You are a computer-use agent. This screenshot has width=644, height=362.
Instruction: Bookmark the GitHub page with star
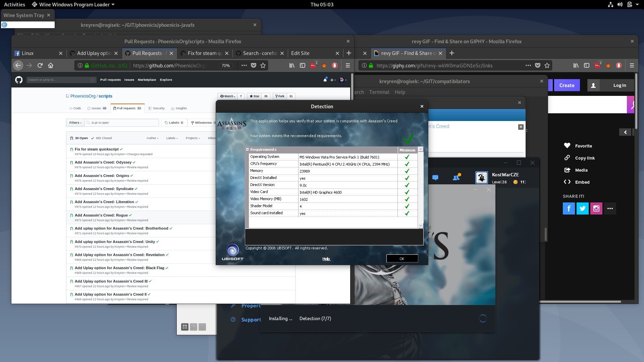click(263, 65)
